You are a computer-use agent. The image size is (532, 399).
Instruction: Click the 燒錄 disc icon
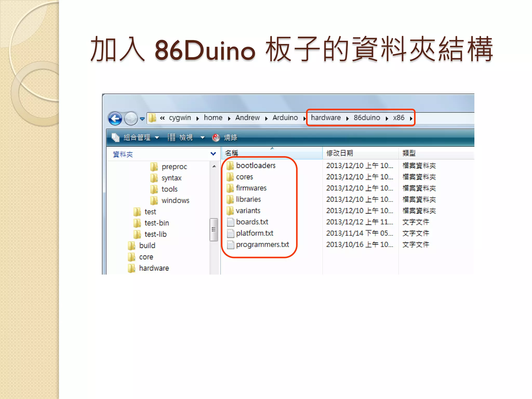pos(216,138)
